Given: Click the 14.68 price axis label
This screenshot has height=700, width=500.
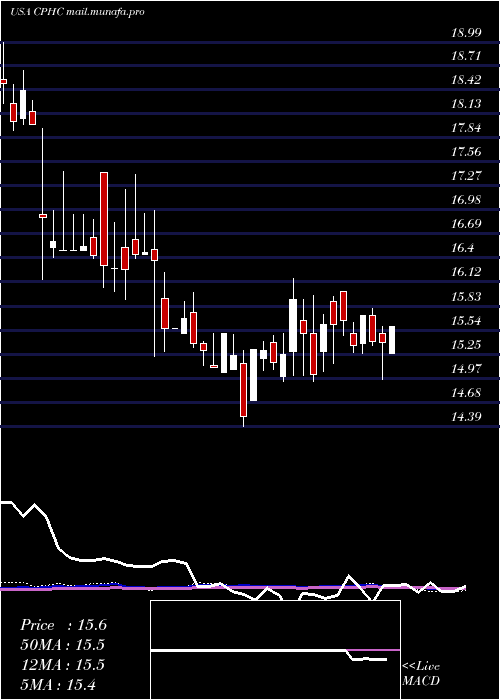Looking at the screenshot, I should point(466,393).
